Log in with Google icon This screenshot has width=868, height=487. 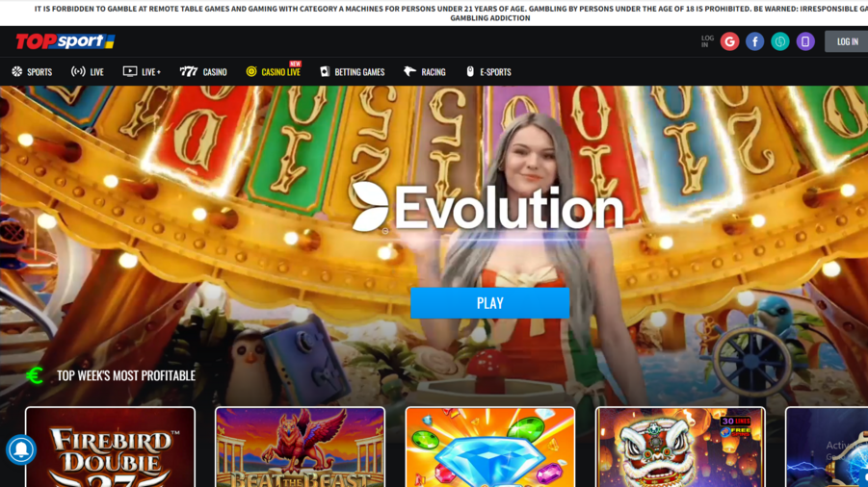click(729, 41)
